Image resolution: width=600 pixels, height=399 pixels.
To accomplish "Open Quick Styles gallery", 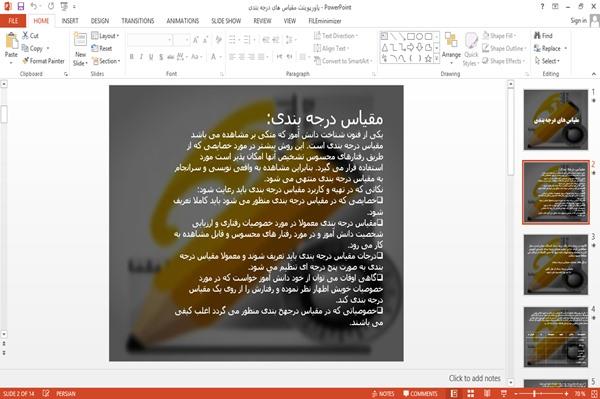I will click(x=471, y=50).
